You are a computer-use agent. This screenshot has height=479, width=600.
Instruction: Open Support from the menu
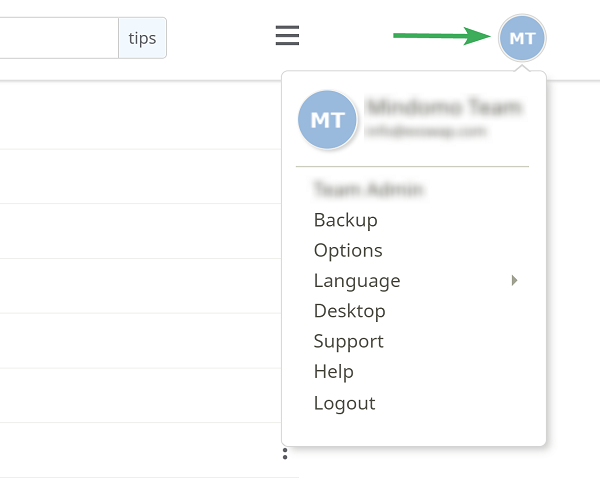(x=348, y=341)
